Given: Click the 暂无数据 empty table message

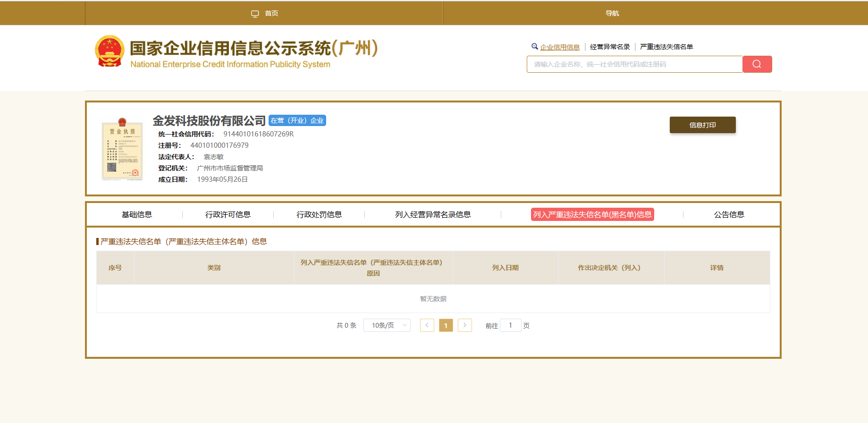Looking at the screenshot, I should (x=433, y=299).
